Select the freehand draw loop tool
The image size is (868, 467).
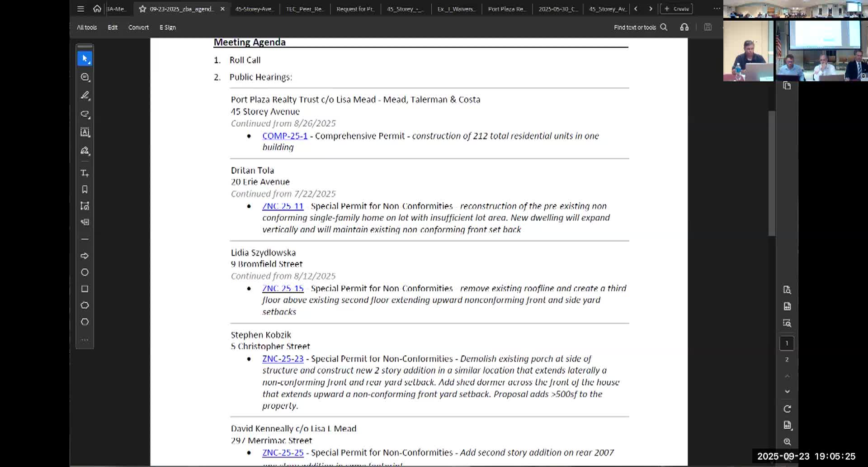click(85, 114)
